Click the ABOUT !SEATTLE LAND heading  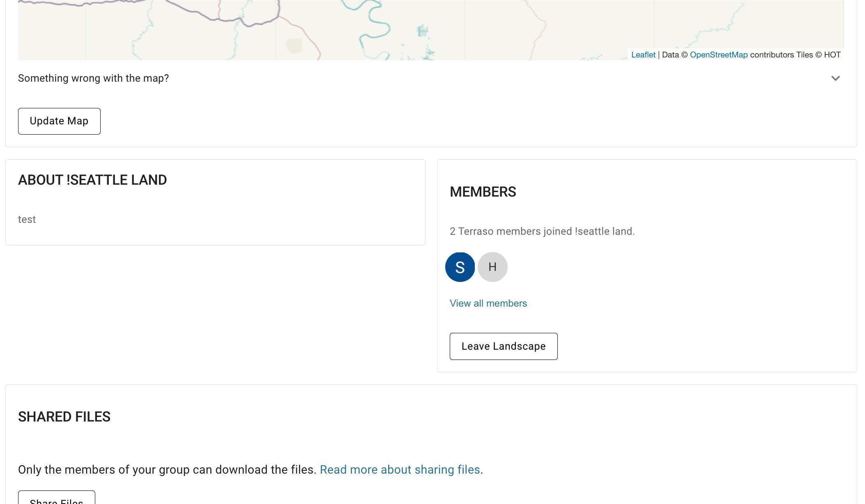[x=92, y=179]
